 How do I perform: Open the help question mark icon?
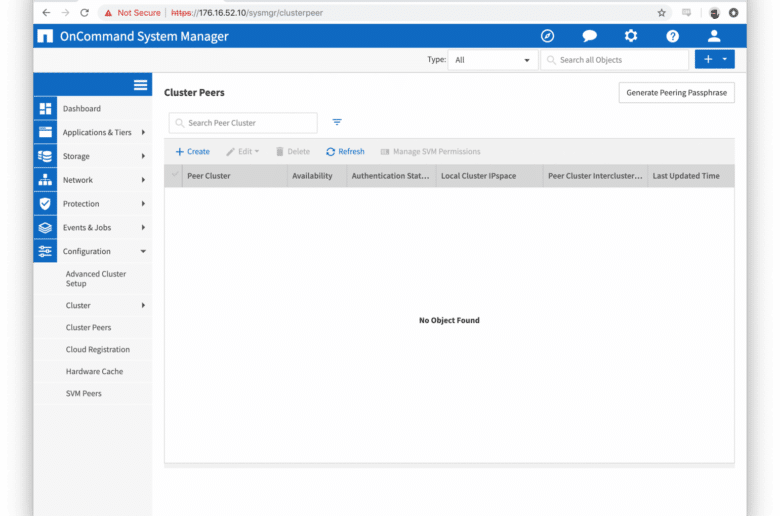673,36
